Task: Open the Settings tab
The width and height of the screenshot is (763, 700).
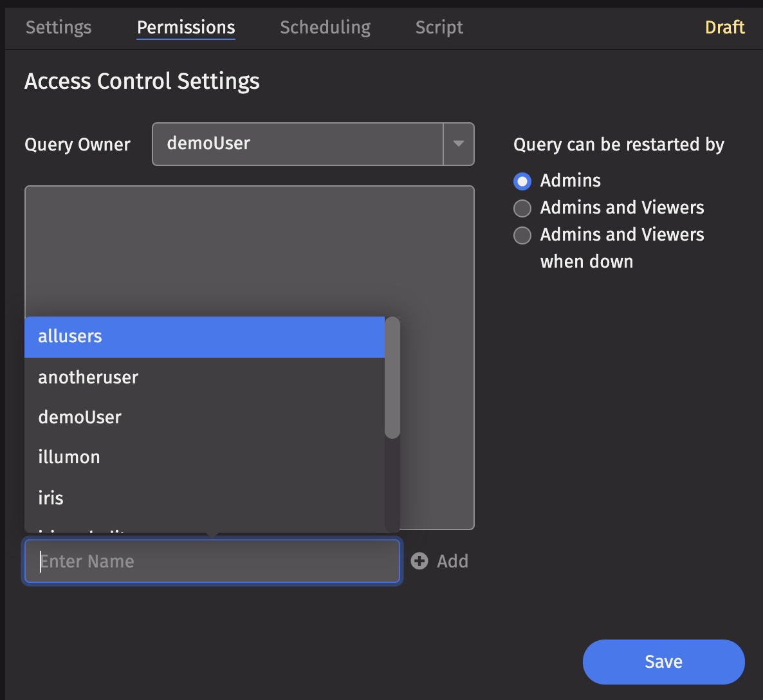Action: [59, 27]
